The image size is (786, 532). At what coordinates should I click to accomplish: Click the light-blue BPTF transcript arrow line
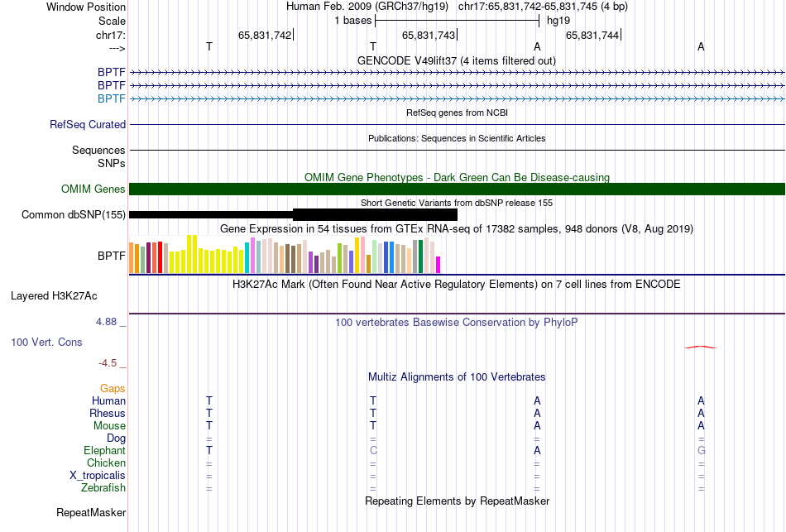[457, 98]
